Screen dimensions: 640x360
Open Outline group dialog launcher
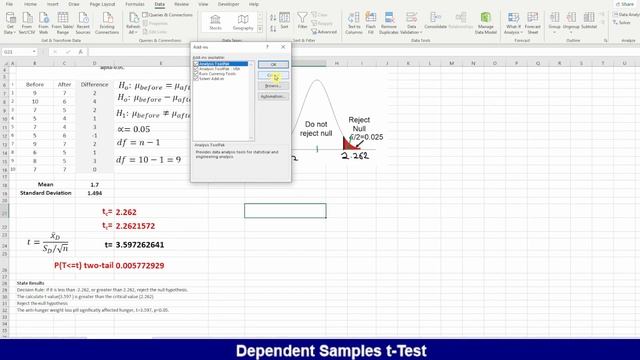pos(605,40)
